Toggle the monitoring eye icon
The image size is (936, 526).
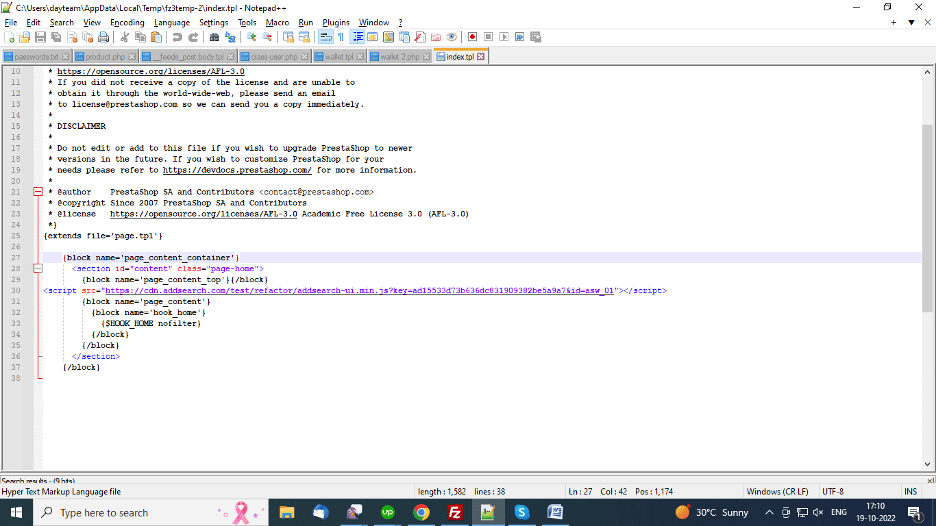coord(451,37)
